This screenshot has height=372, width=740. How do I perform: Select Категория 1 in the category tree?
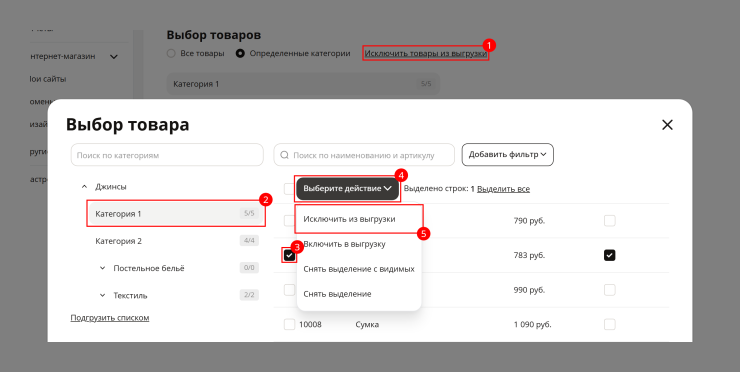pos(176,213)
